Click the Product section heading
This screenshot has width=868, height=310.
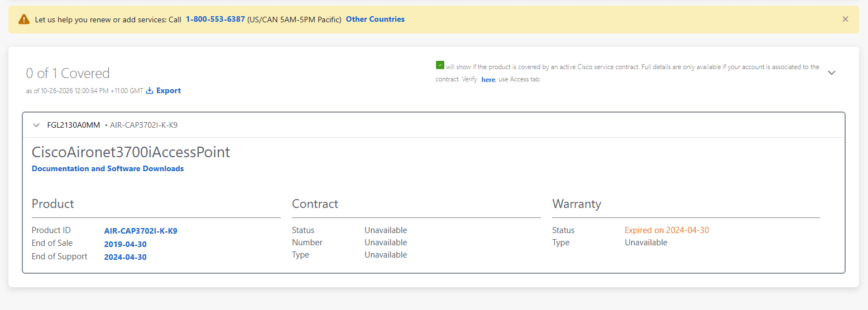tap(53, 204)
